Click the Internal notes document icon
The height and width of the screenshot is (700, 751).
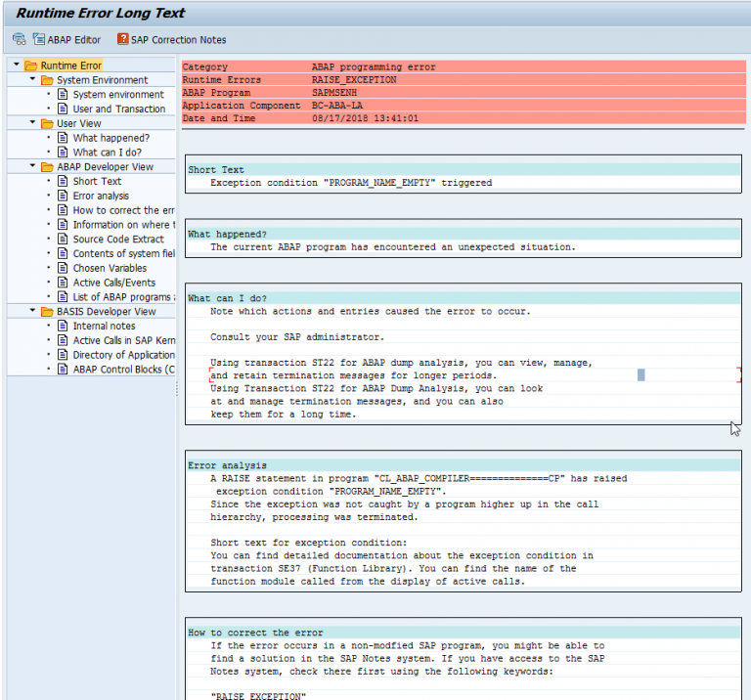point(63,326)
